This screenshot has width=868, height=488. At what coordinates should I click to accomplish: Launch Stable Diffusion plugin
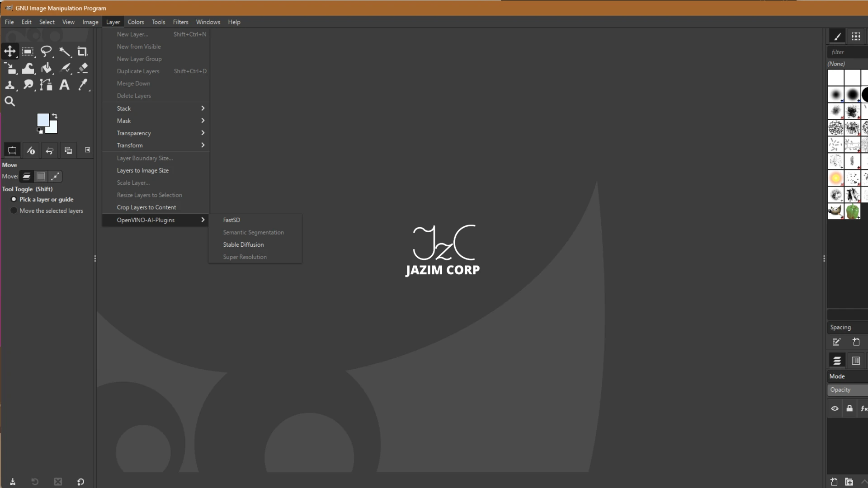[255, 244]
